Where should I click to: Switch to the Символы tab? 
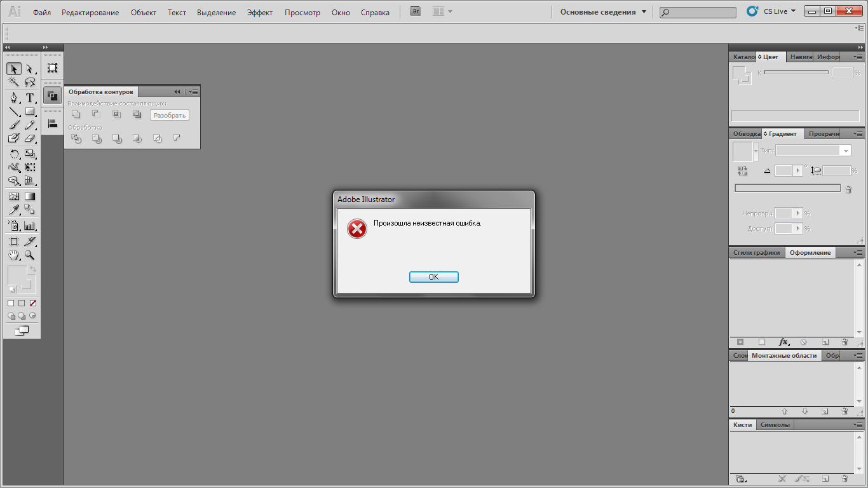[775, 425]
